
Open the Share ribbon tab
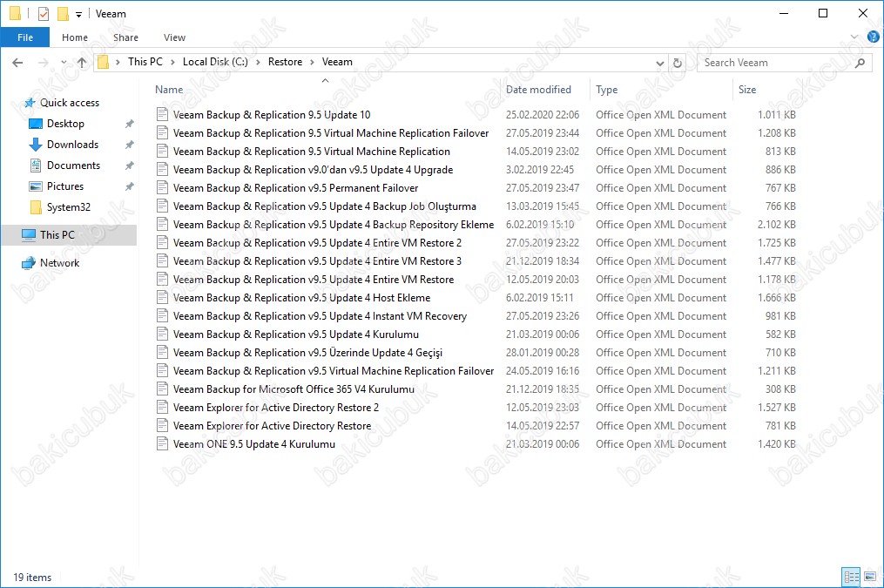coord(125,37)
